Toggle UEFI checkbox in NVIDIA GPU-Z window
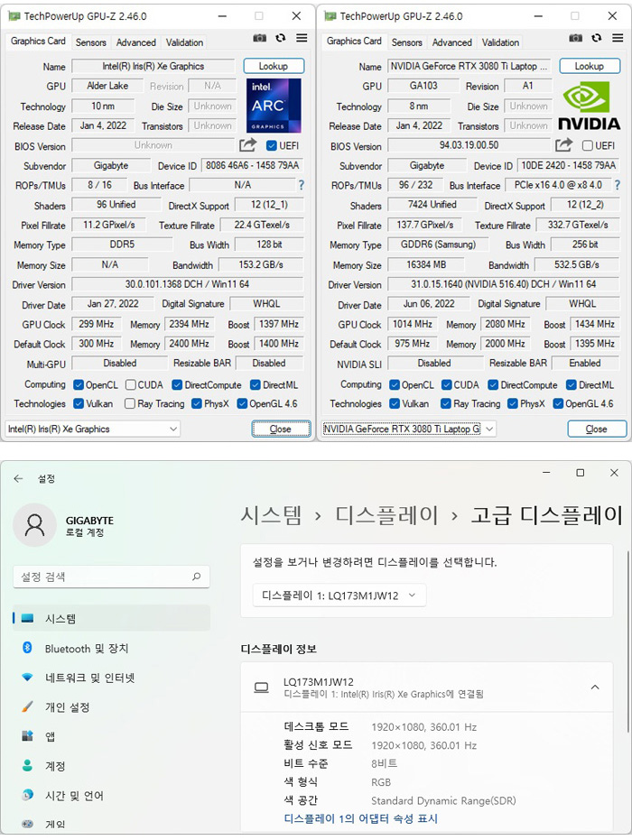 588,146
